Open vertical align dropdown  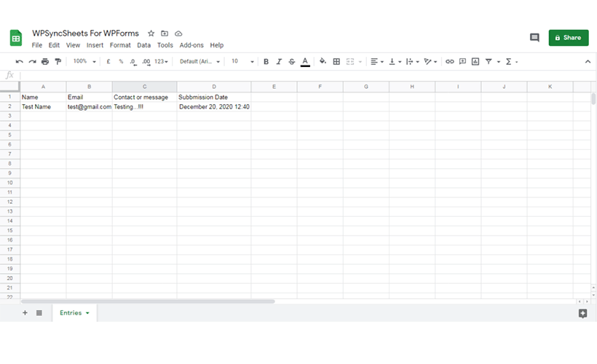395,61
